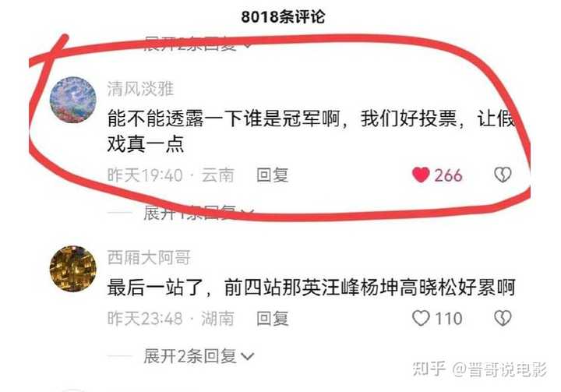
Task: Reply to 西厢大阿哥's comment
Action: pyautogui.click(x=272, y=318)
